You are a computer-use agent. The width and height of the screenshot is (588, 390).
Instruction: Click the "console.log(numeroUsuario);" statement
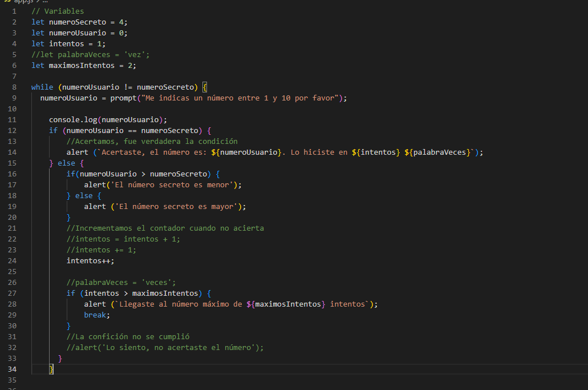108,120
